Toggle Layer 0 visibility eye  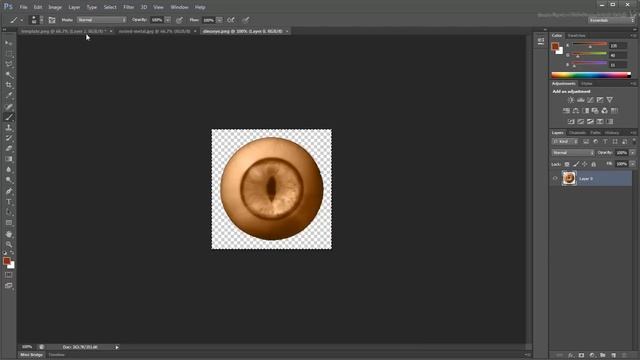click(x=555, y=178)
